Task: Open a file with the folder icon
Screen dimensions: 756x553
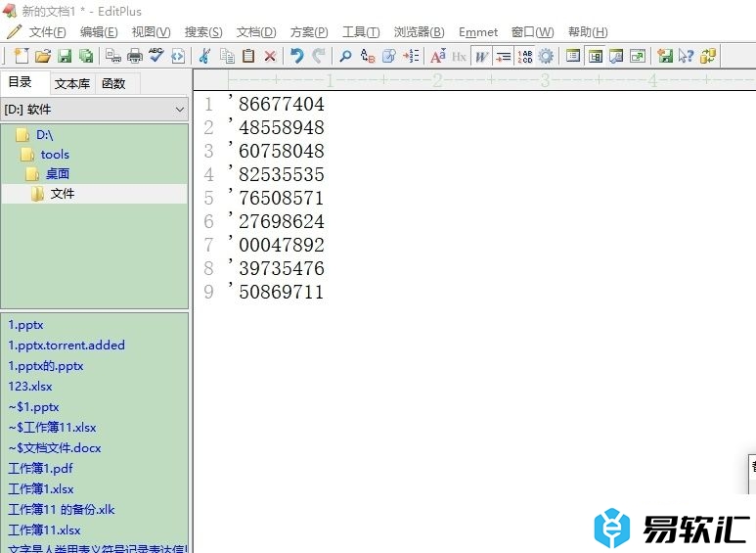Action: pyautogui.click(x=42, y=57)
